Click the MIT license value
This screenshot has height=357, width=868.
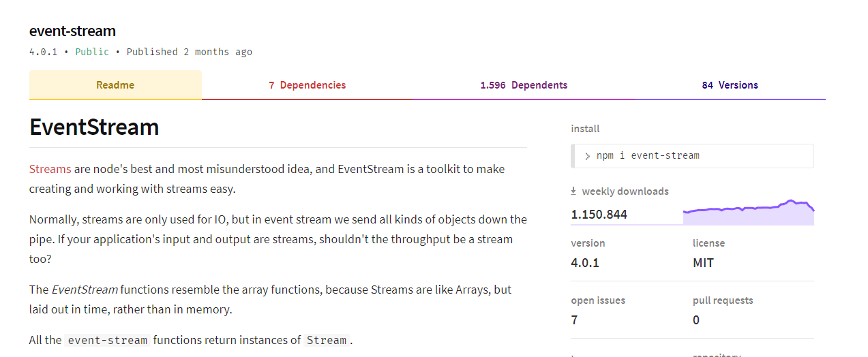click(703, 262)
